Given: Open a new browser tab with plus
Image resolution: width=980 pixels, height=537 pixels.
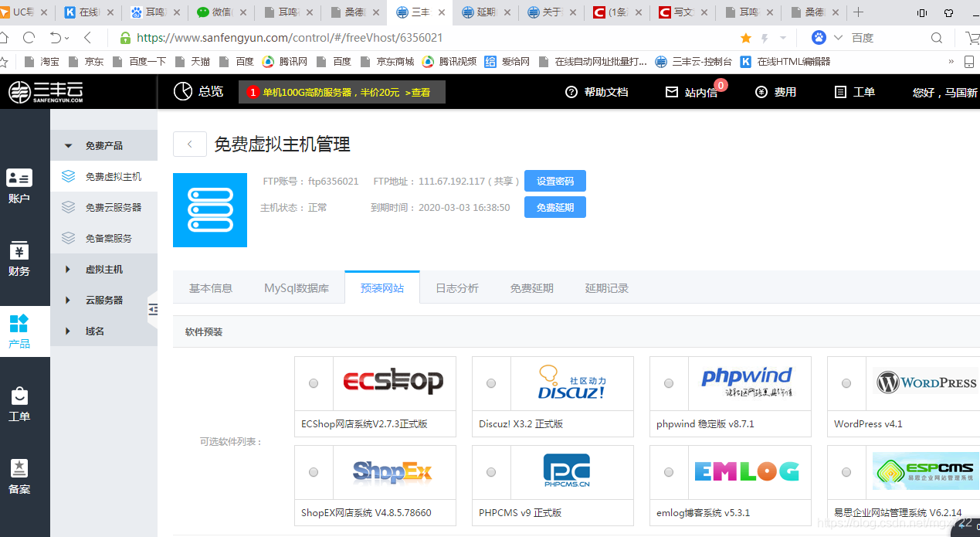Looking at the screenshot, I should [x=858, y=12].
